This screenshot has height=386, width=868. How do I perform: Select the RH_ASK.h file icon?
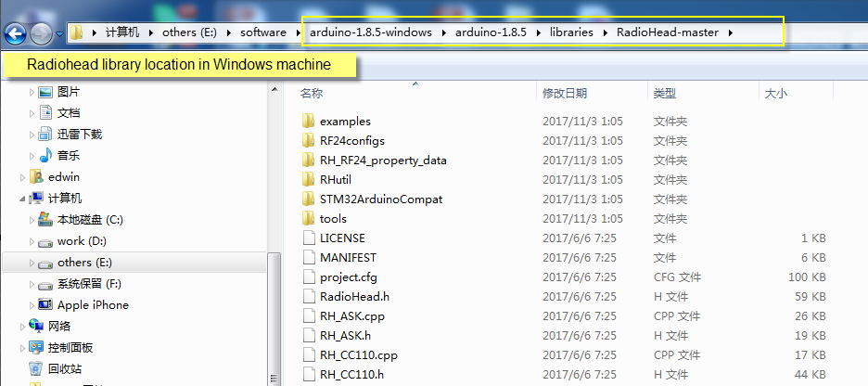click(309, 336)
